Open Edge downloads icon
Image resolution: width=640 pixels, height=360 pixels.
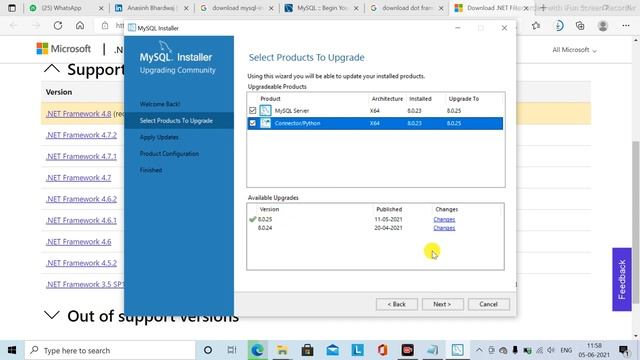tap(559, 26)
